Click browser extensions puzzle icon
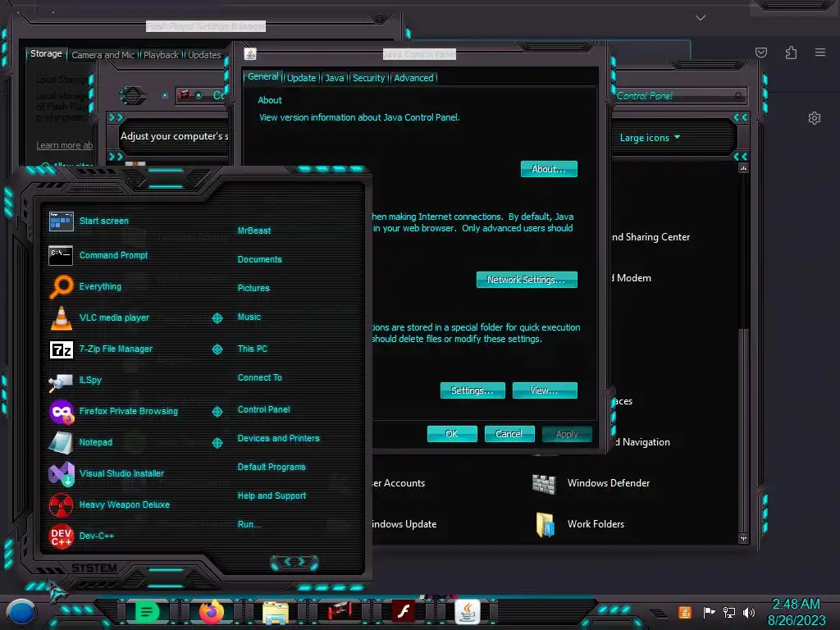 (791, 52)
